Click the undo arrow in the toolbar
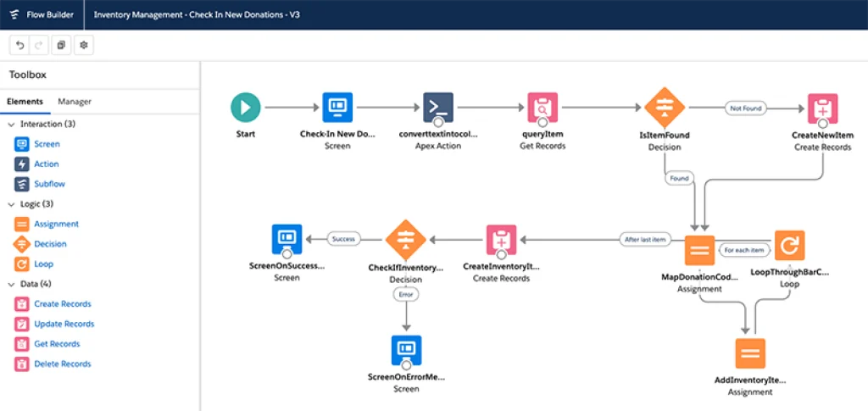The image size is (868, 411). point(19,45)
